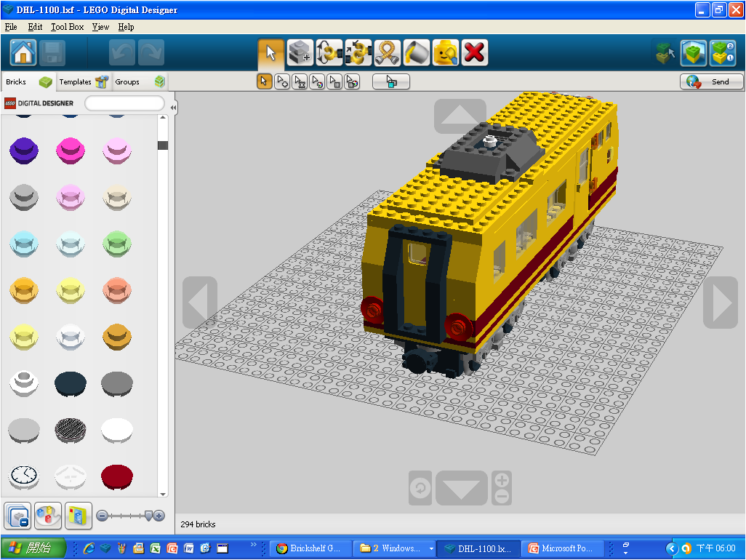
Task: Rotate camera right with the arrow button
Action: click(720, 302)
